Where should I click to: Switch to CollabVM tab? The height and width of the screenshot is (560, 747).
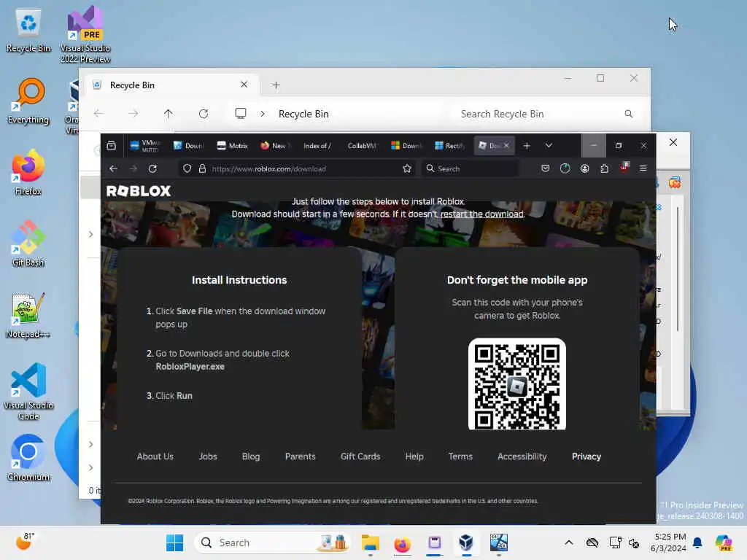[x=362, y=146]
